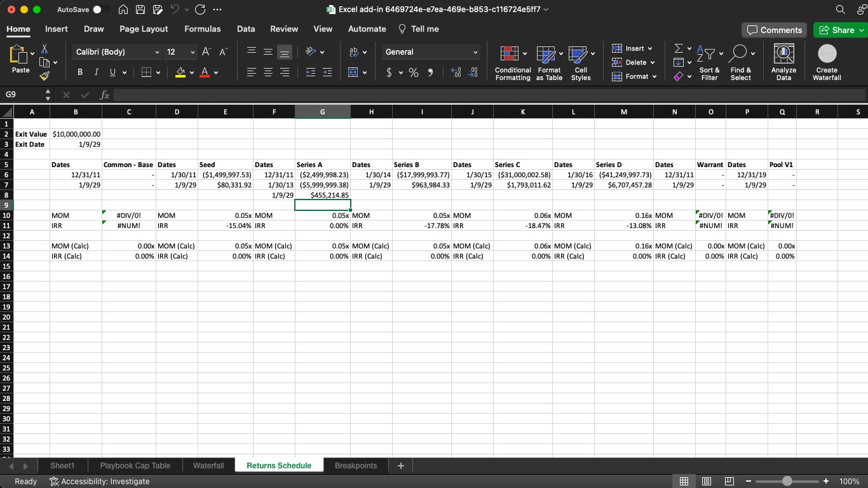The image size is (868, 488).
Task: Toggle Underline formatting
Action: click(112, 72)
